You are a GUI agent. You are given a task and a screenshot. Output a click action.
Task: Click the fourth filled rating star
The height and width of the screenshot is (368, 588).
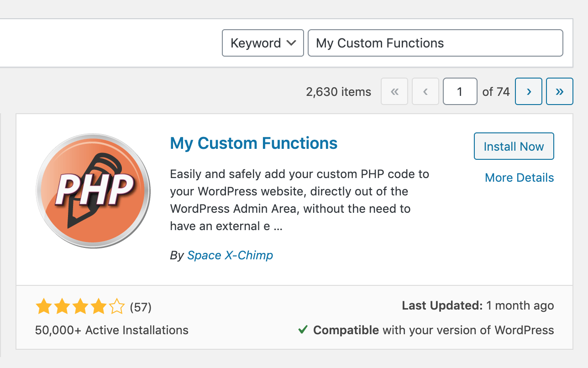(99, 307)
